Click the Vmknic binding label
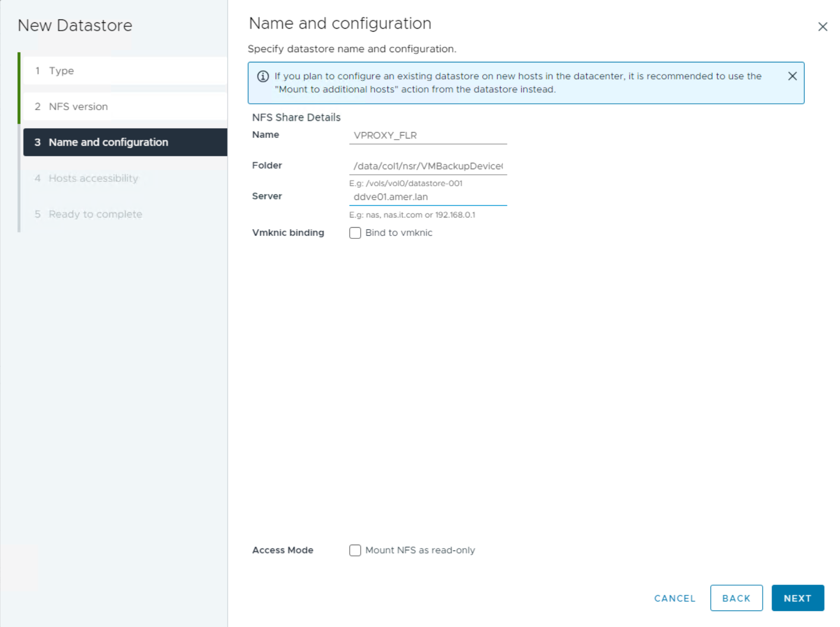This screenshot has width=840, height=627. pyautogui.click(x=288, y=233)
